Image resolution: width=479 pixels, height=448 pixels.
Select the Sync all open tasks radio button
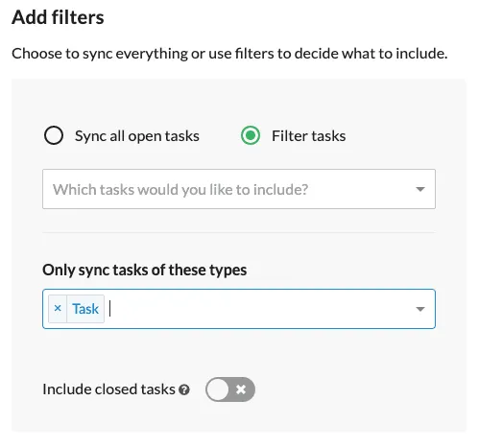click(x=54, y=135)
